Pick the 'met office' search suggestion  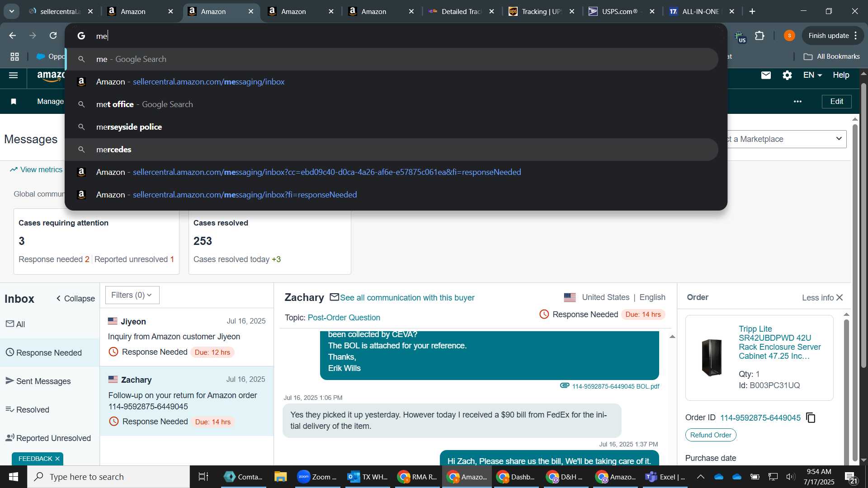(392, 104)
